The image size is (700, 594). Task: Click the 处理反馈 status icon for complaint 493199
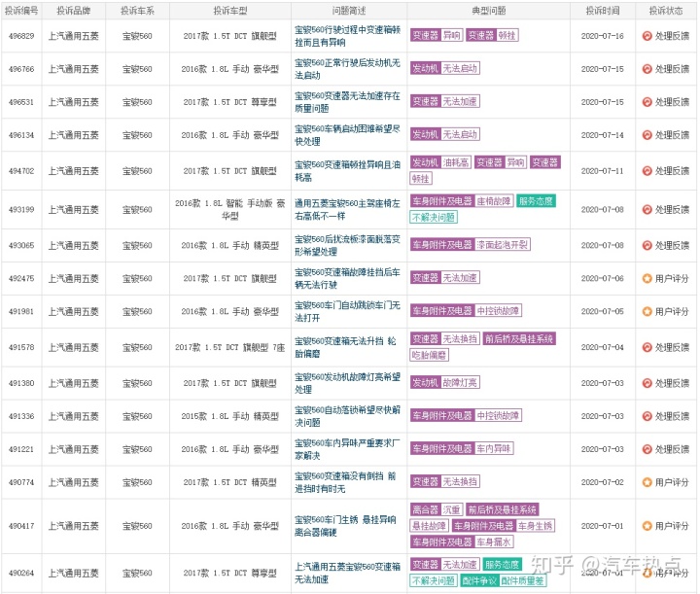[647, 210]
